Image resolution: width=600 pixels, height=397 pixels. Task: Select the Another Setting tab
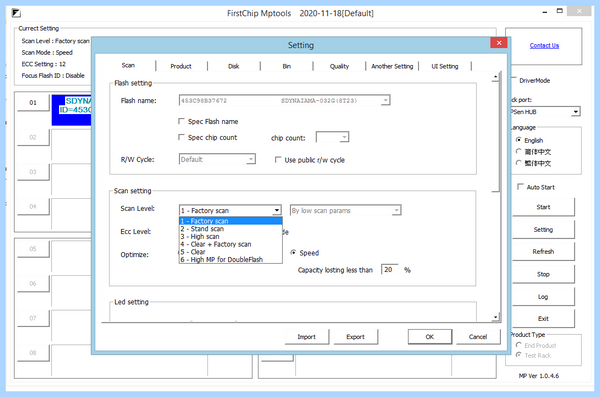click(392, 66)
